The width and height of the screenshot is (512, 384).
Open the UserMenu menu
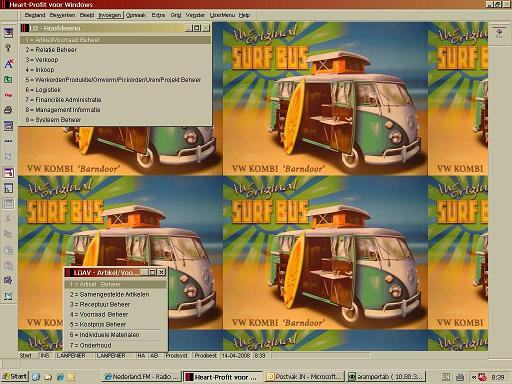(222, 15)
